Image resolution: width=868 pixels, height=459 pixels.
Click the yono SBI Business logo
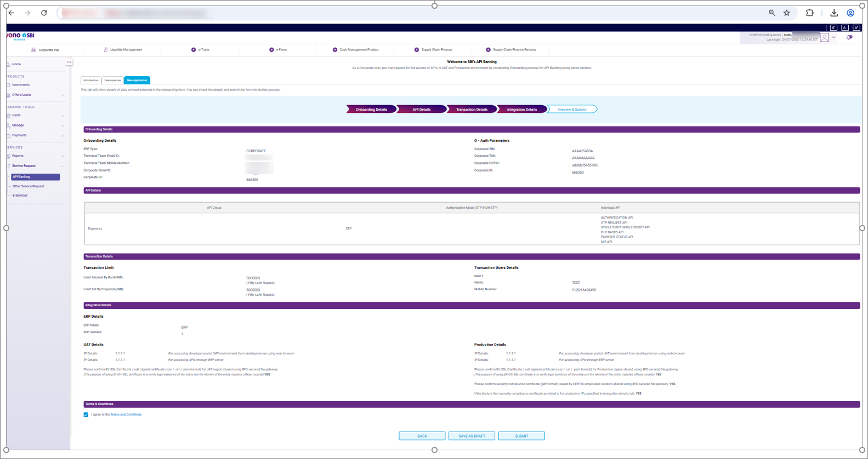(20, 36)
